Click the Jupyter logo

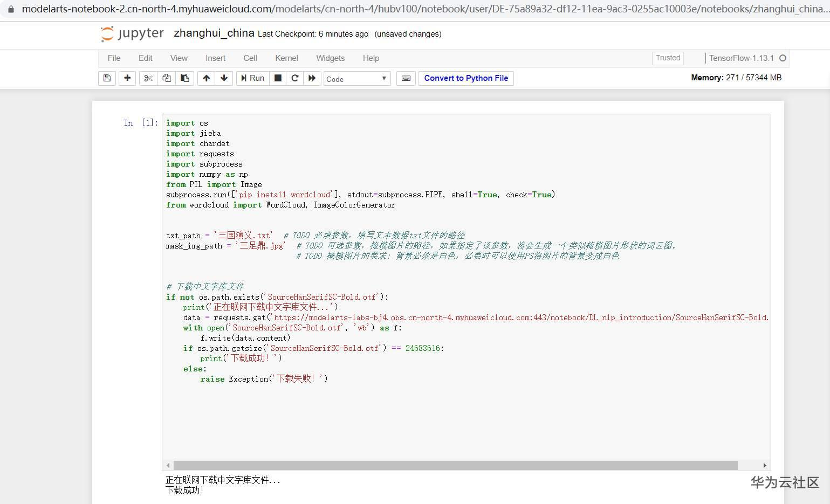132,33
